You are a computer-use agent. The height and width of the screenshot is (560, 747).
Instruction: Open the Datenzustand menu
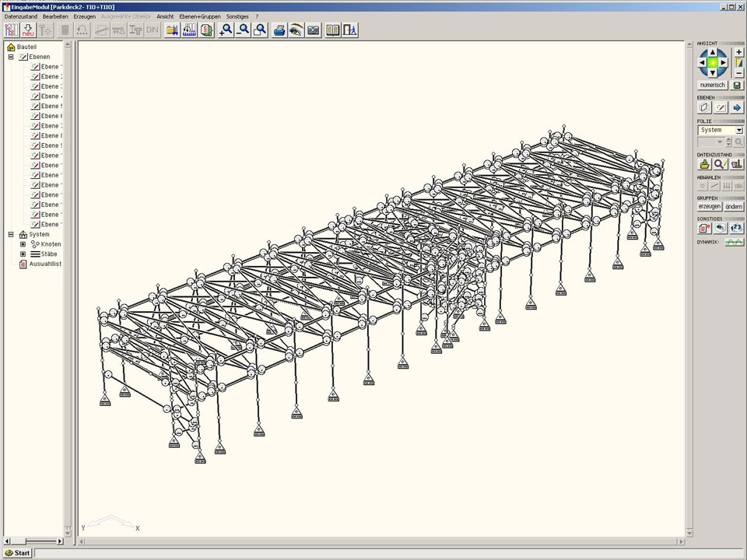21,16
